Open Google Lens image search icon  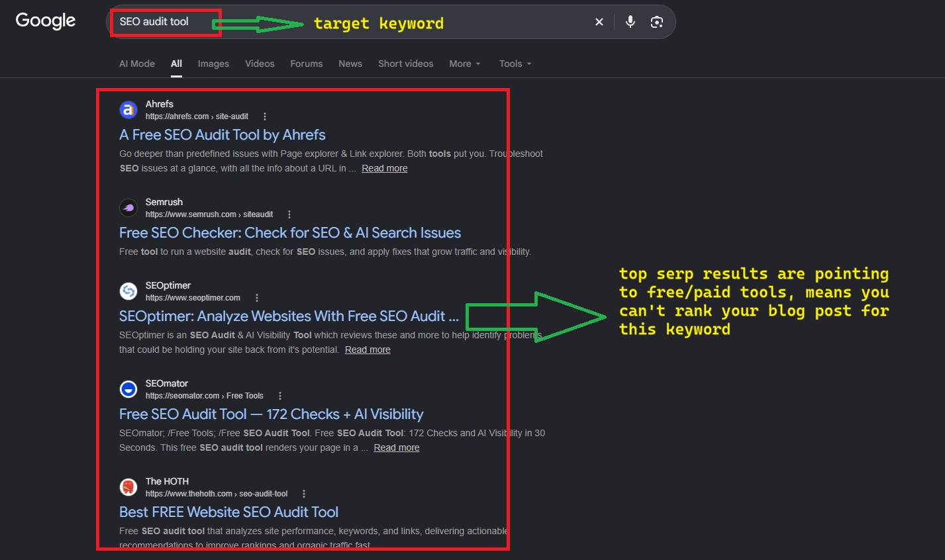pyautogui.click(x=657, y=22)
